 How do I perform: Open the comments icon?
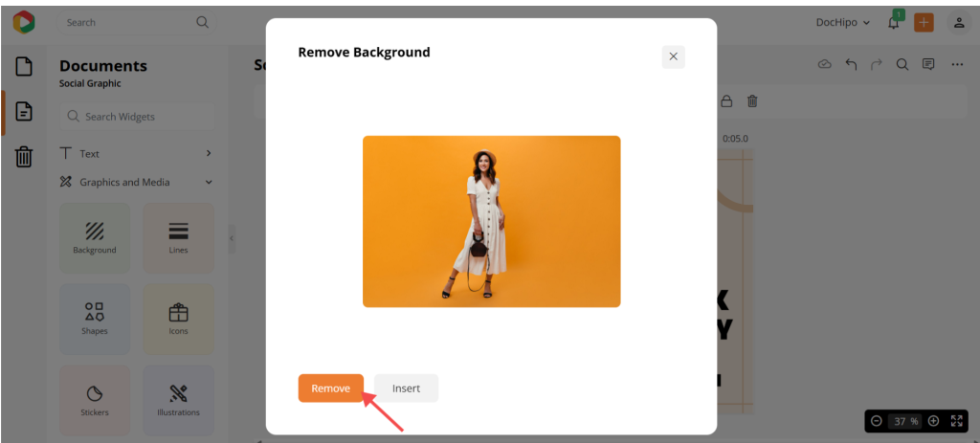pyautogui.click(x=928, y=64)
